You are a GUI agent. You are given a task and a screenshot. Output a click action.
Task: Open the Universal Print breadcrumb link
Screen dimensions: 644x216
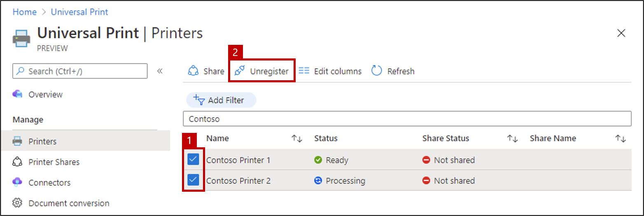79,12
